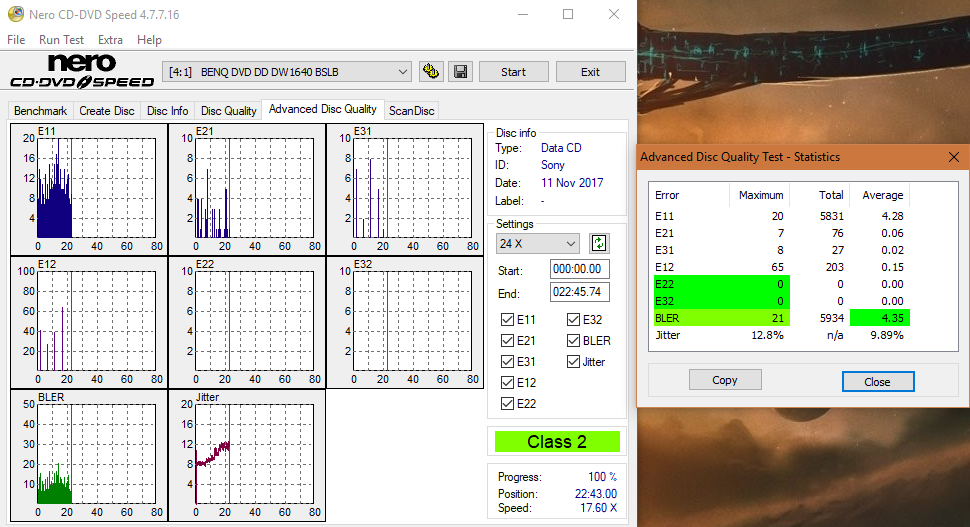Switch to the Disc Quality tab

tap(228, 111)
